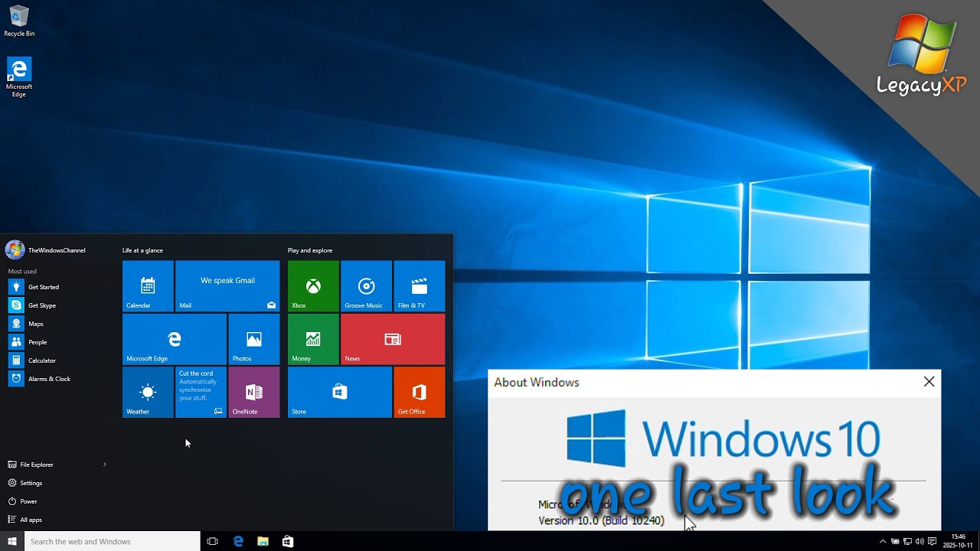Open the News tile
Viewport: 980px width, 551px height.
point(393,339)
